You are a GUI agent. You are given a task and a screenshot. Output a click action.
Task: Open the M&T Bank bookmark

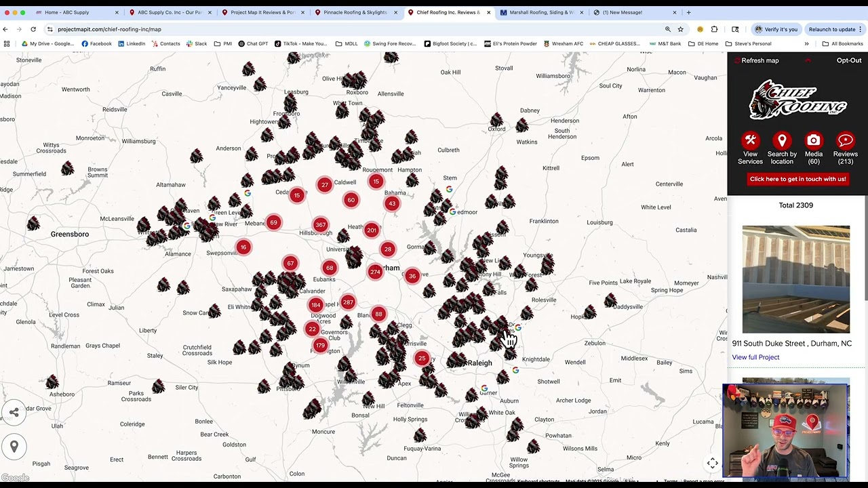(665, 43)
